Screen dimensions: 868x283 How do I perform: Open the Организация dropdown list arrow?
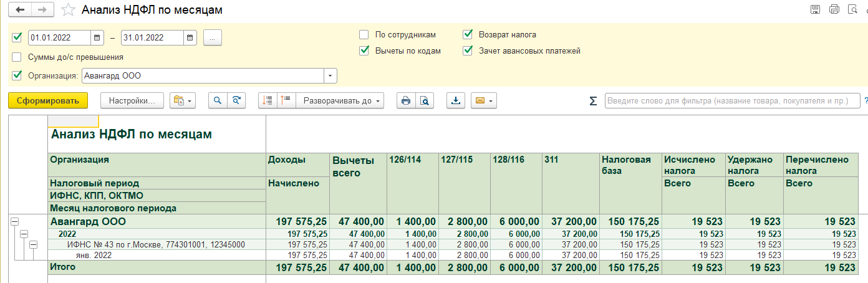point(330,76)
